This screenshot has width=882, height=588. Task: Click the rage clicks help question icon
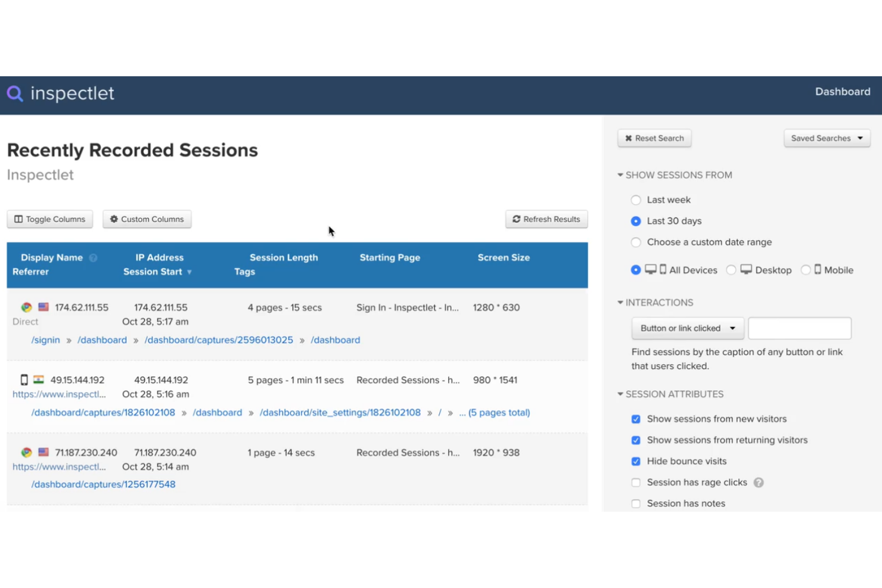tap(759, 483)
